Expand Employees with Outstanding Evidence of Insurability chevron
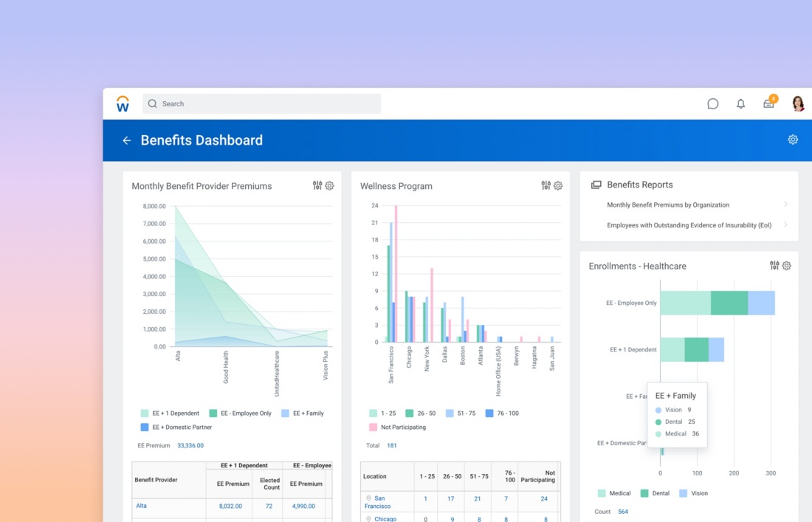The height and width of the screenshot is (522, 812). tap(785, 225)
